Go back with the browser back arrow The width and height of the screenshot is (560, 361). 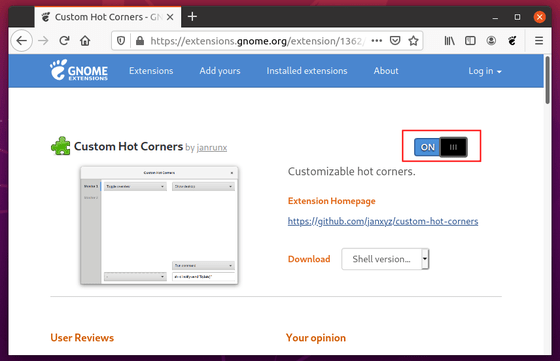[22, 41]
